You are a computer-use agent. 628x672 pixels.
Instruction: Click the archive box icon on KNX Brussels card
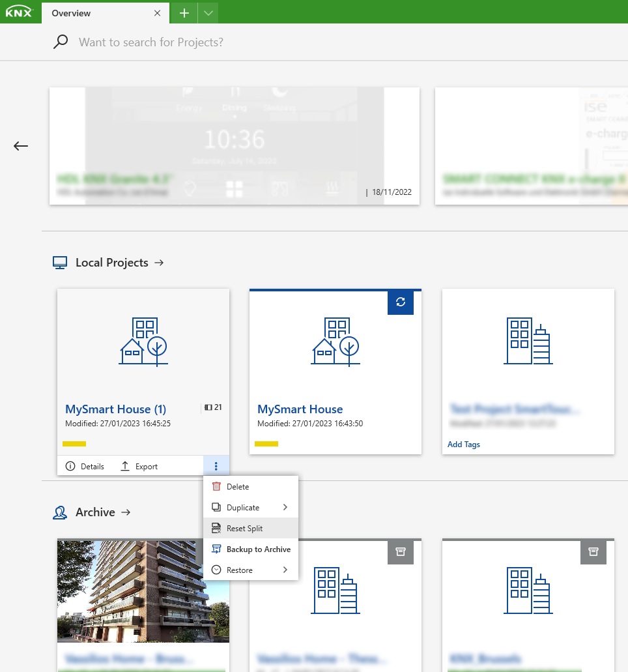(x=593, y=552)
